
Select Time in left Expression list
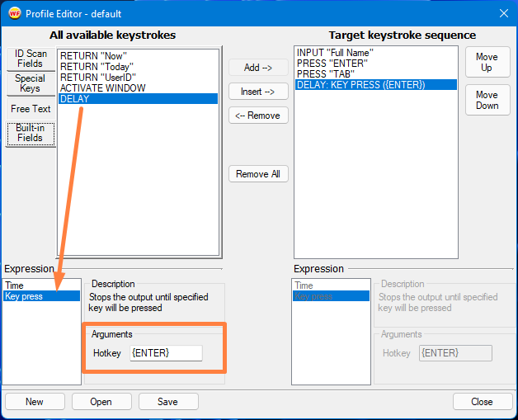[x=41, y=286]
